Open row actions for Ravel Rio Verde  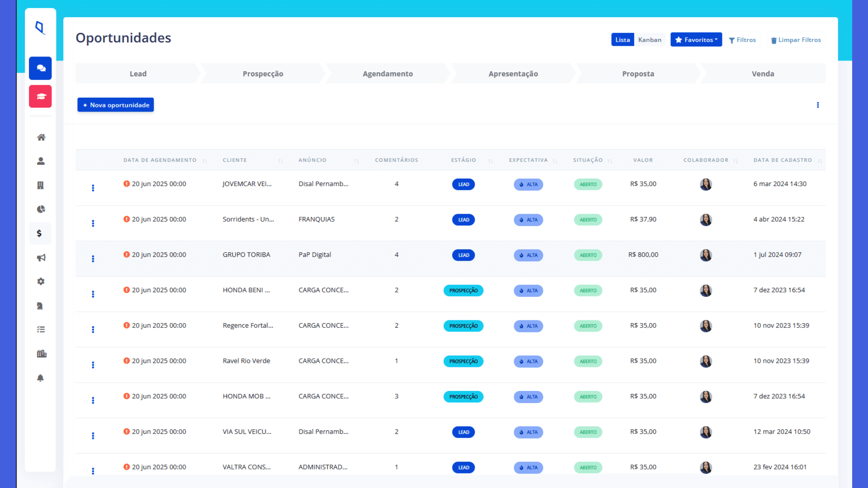tap(93, 365)
